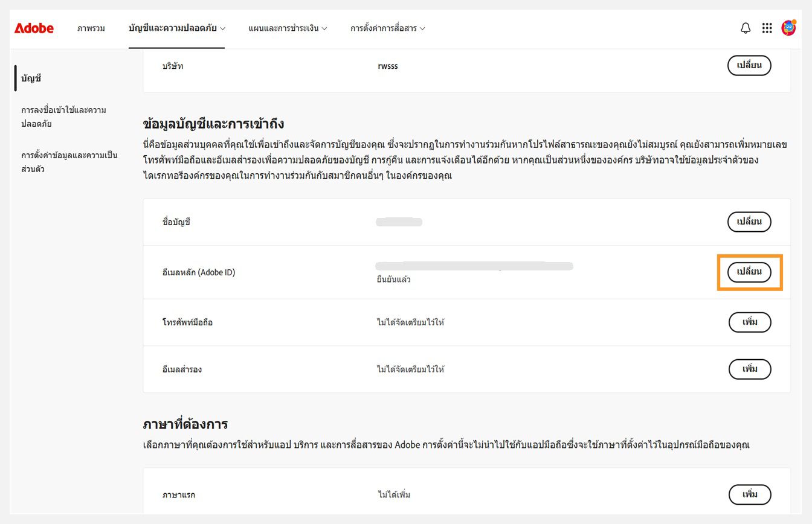Switch to the ภาพรวม tab
This screenshot has width=812, height=524.
click(91, 28)
